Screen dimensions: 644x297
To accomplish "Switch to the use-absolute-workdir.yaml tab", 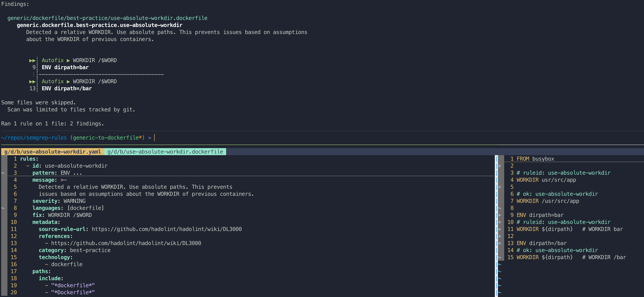I will 52,152.
